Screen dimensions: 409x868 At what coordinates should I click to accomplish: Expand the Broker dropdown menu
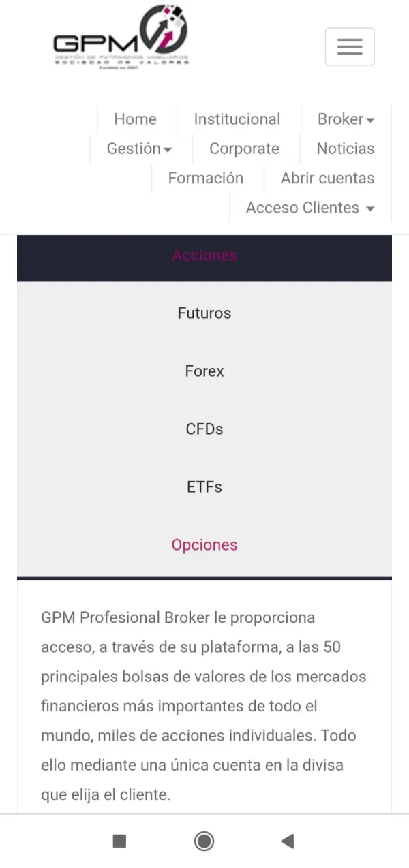346,119
